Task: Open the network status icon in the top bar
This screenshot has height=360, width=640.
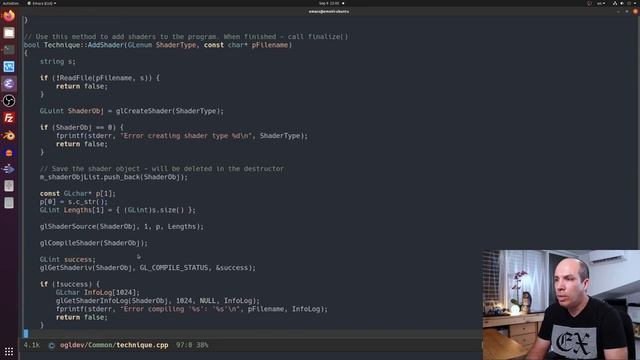Action: 615,3
